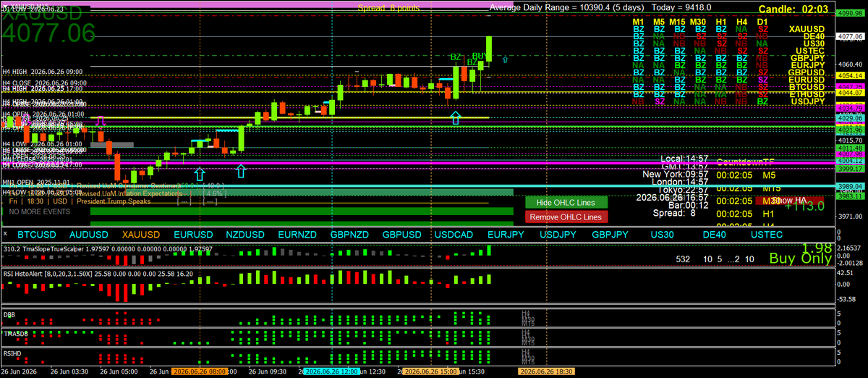Click the Show HA button

tap(788, 201)
